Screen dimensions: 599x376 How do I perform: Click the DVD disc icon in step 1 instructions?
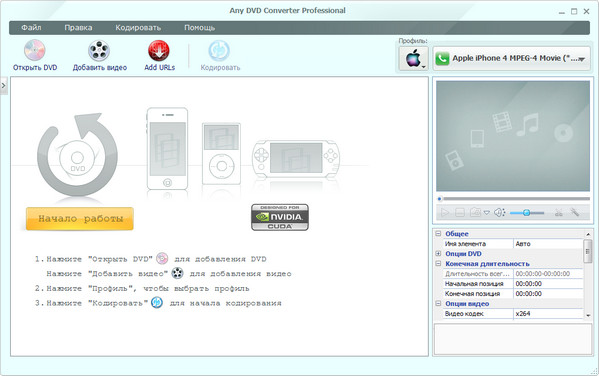click(162, 259)
